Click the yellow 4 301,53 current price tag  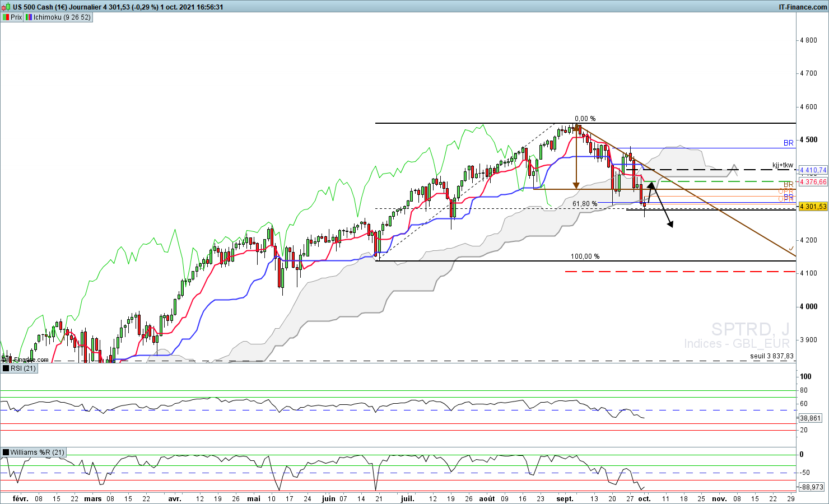click(x=813, y=207)
